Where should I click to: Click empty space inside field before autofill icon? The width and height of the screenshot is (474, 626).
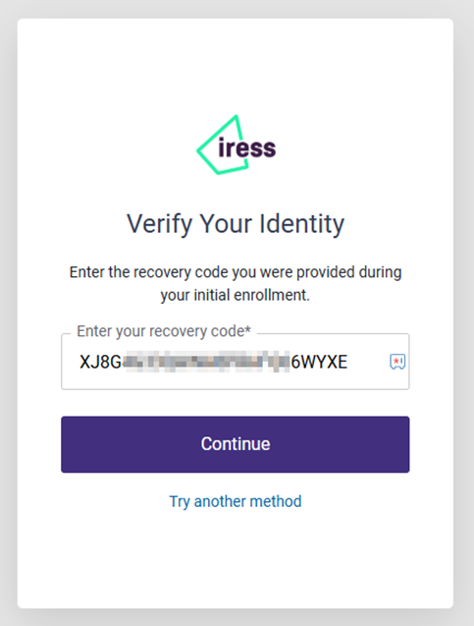367,362
